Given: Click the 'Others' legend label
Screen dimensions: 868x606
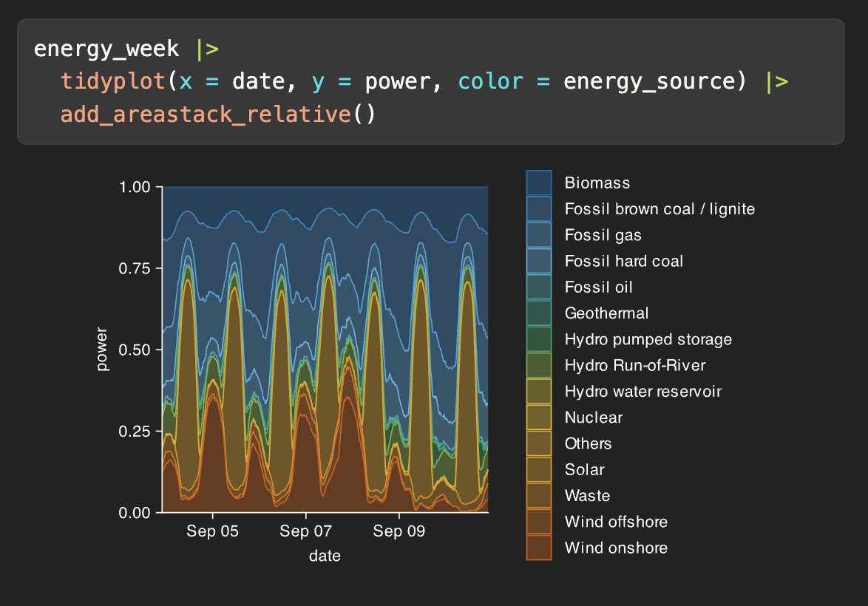Looking at the screenshot, I should 588,443.
